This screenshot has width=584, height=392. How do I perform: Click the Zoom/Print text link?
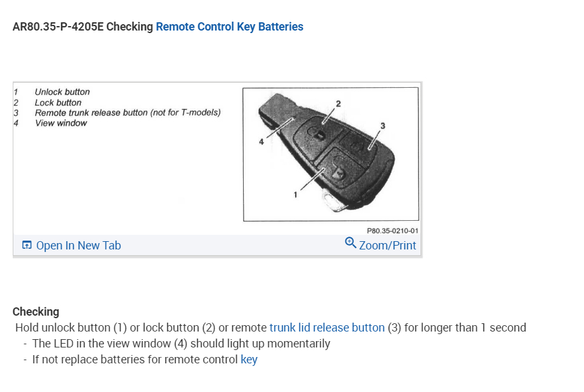[x=387, y=246]
